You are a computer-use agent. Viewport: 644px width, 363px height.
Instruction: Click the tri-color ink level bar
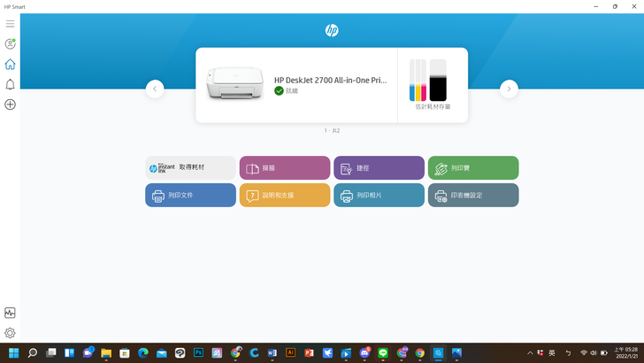click(418, 81)
